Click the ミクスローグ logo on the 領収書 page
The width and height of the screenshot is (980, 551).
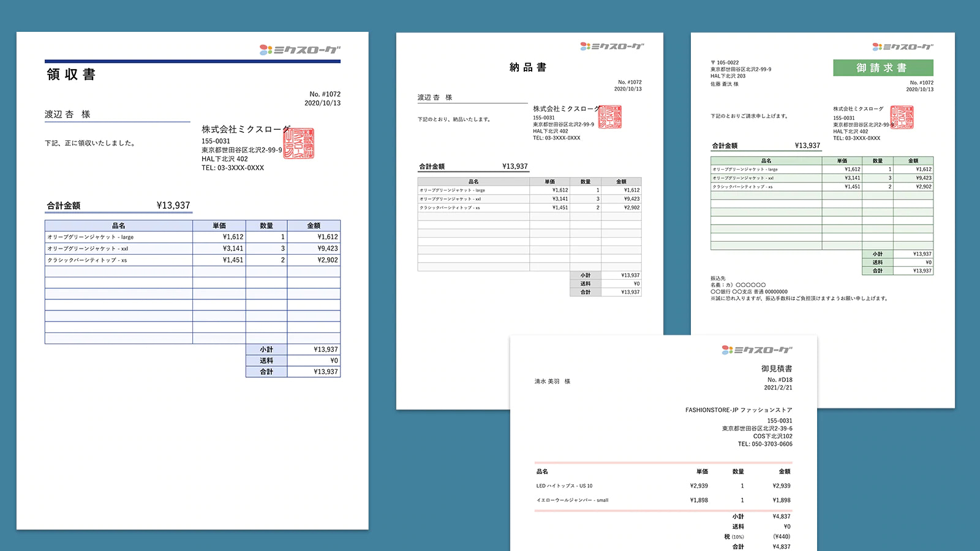pyautogui.click(x=300, y=50)
